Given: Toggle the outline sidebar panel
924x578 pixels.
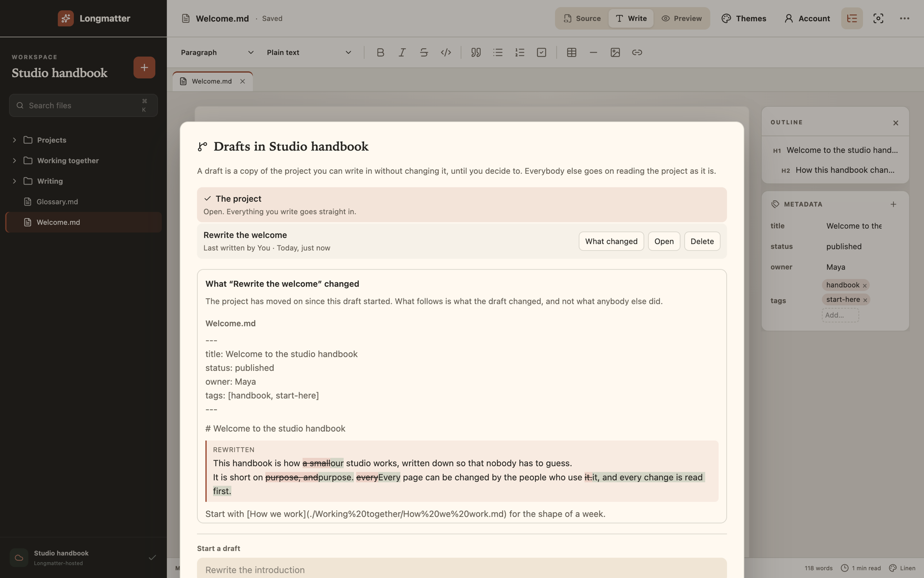Looking at the screenshot, I should 852,18.
